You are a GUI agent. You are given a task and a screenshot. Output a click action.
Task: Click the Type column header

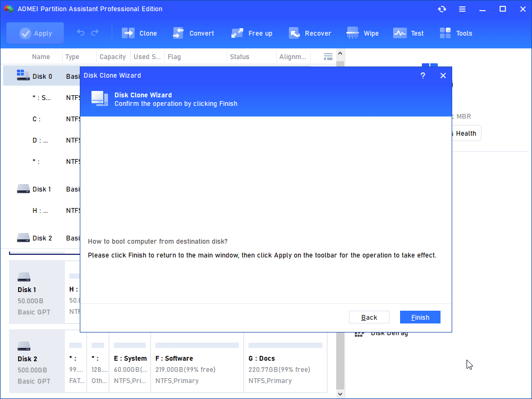[x=72, y=57]
